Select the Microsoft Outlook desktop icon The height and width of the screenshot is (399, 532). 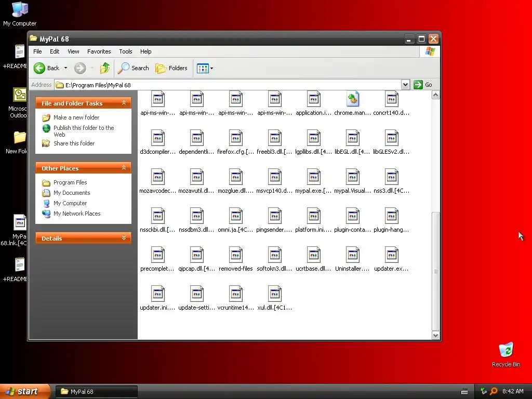pyautogui.click(x=17, y=103)
